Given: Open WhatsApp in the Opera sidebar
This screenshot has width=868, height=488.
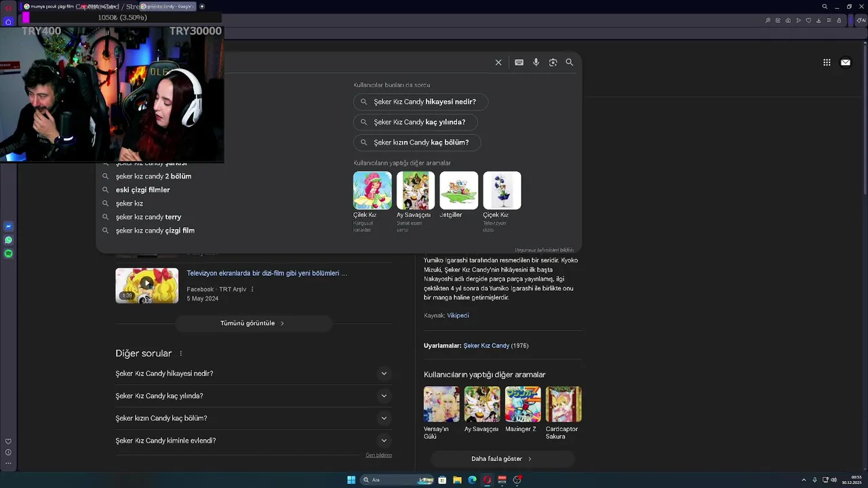Looking at the screenshot, I should coord(8,240).
